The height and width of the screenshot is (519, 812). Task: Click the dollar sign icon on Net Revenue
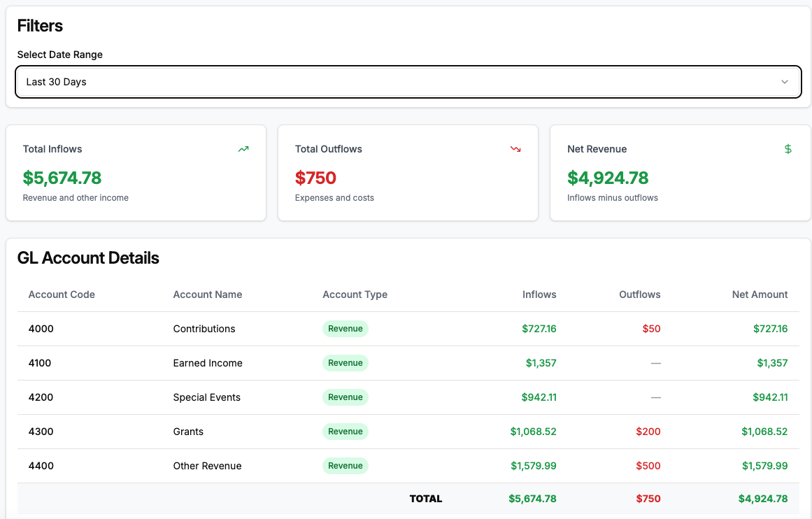[788, 149]
